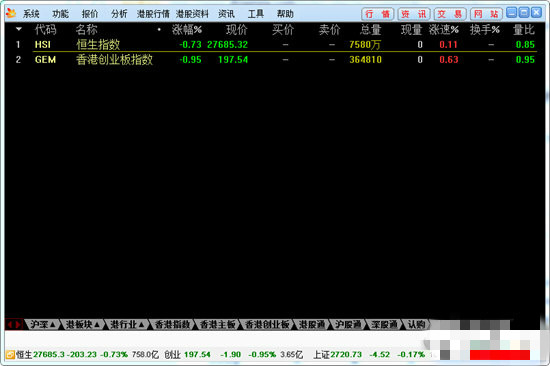Open the 帮助 menu

click(285, 14)
